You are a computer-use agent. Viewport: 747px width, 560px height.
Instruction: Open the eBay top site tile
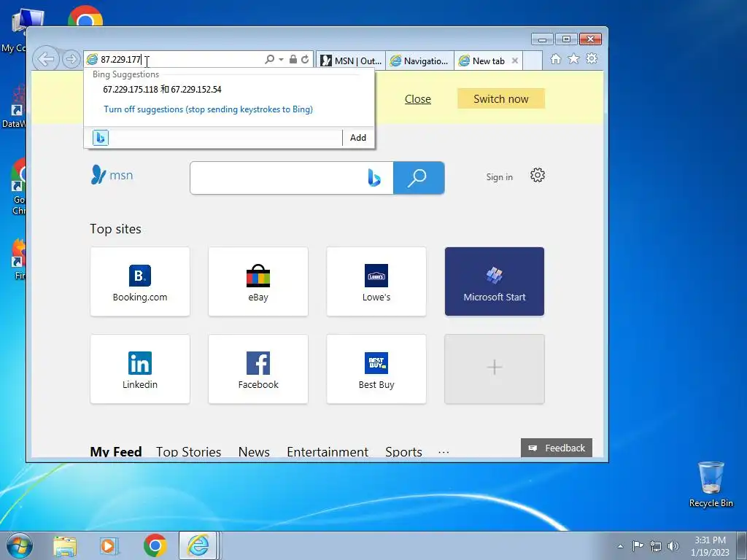click(258, 281)
